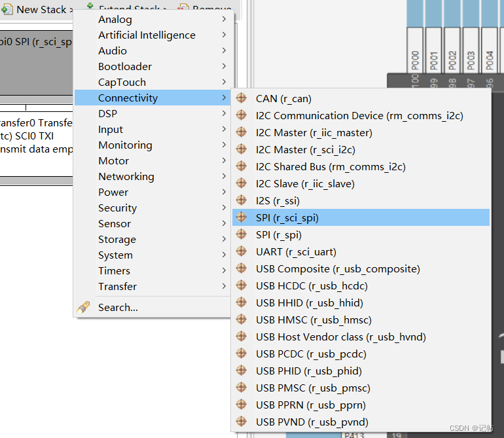The height and width of the screenshot is (438, 504).
Task: Click the I2S (r_ssi) module icon
Action: tap(241, 200)
